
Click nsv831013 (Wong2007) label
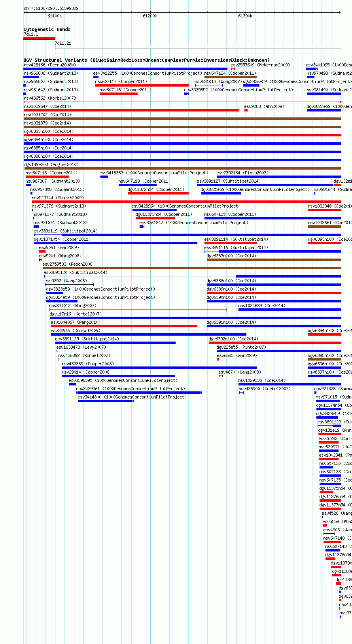coord(218,81)
